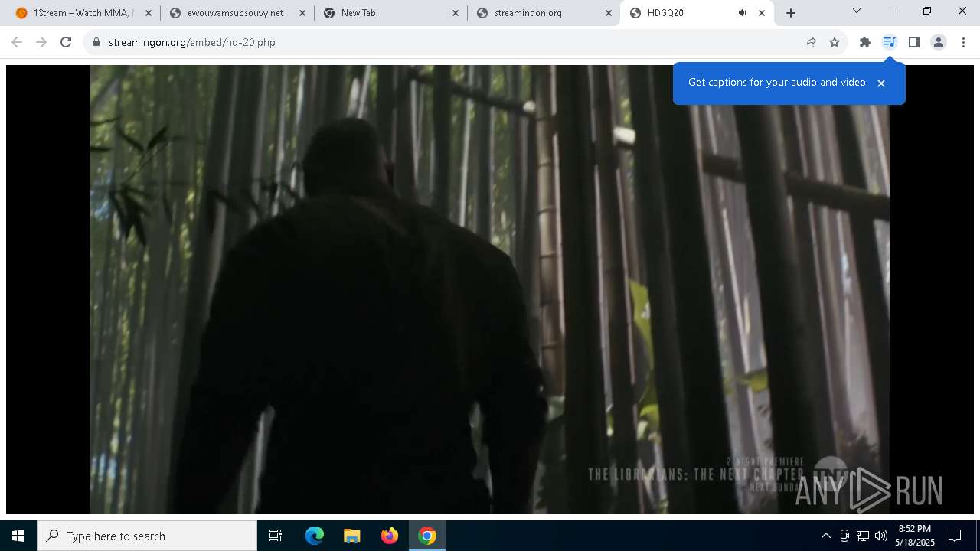This screenshot has width=980, height=551.
Task: Open Task View on the taskbar
Action: [276, 536]
